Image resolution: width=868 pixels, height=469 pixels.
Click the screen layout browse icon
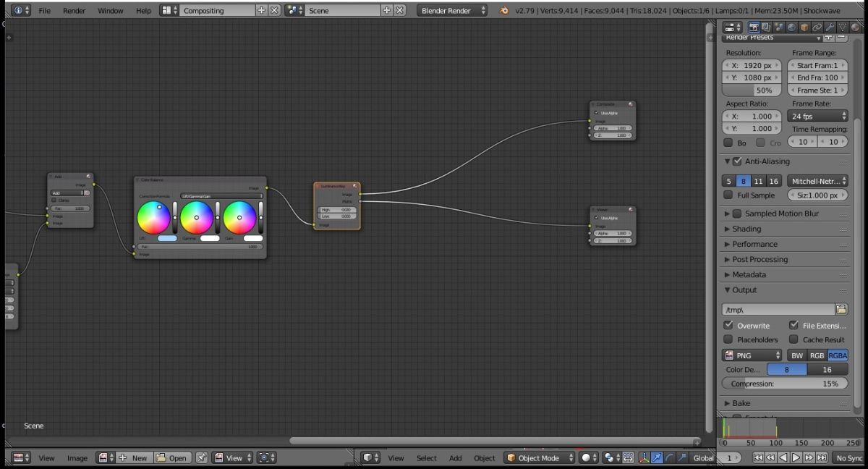tap(169, 10)
